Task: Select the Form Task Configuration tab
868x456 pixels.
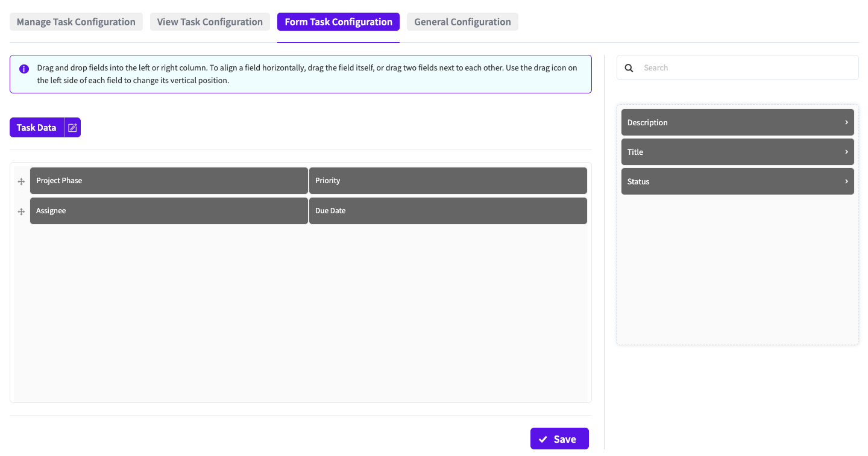Action: (338, 22)
